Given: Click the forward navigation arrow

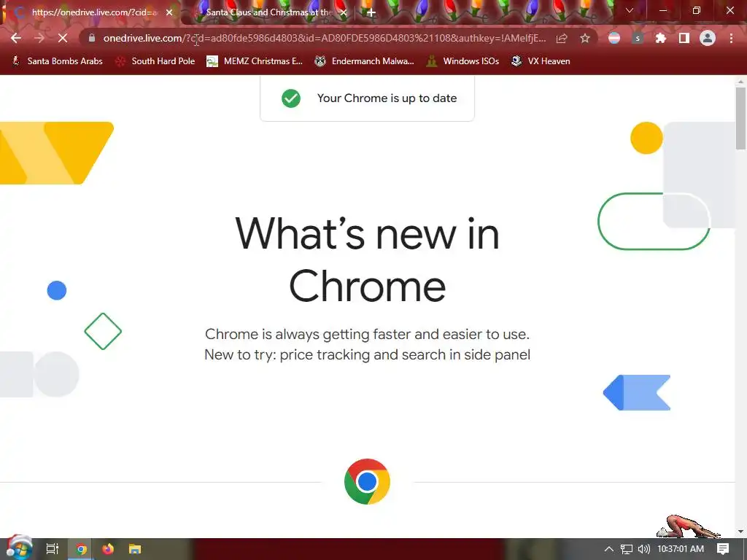Looking at the screenshot, I should [x=39, y=38].
